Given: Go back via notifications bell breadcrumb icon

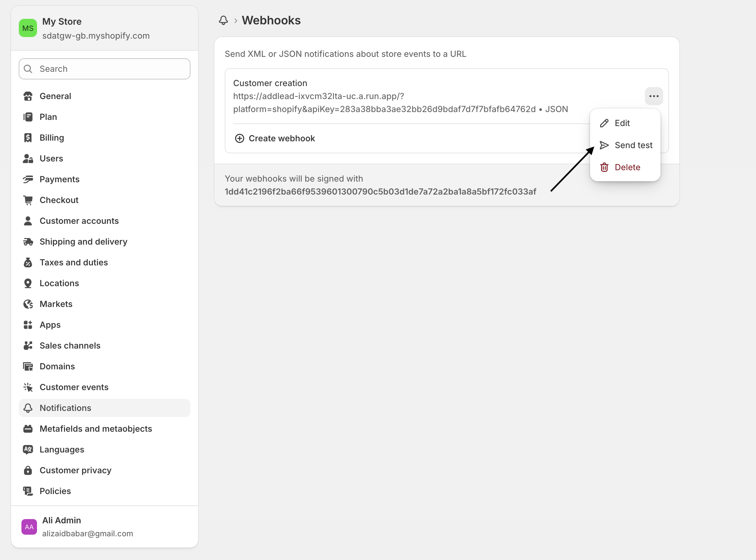Looking at the screenshot, I should [223, 20].
